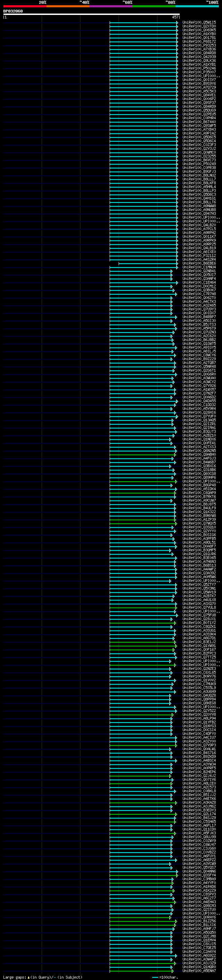This screenshot has width=222, height=980.
Task: Select hit label UniRef100_Q9SP37
Action: pyautogui.click(x=199, y=103)
